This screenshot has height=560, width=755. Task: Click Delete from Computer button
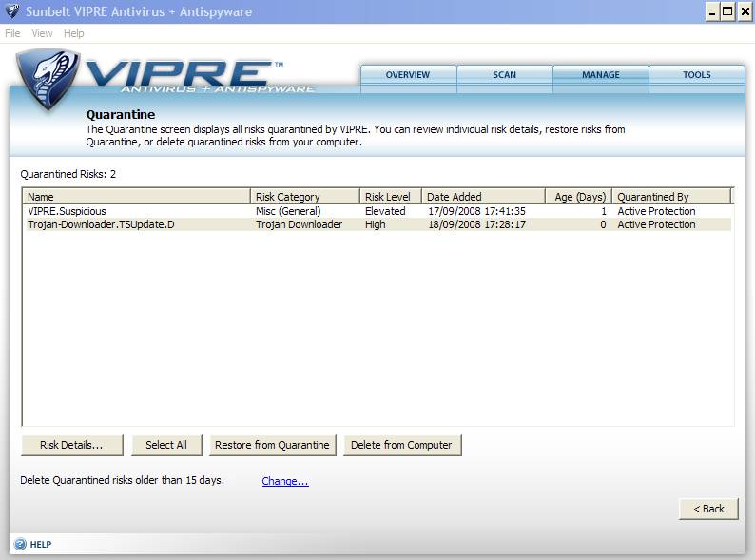click(402, 445)
